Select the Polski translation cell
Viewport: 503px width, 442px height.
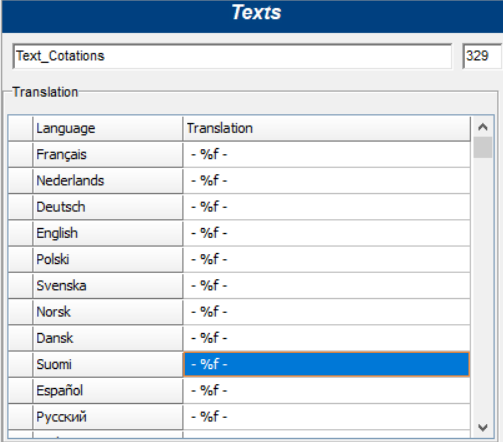pyautogui.click(x=327, y=260)
